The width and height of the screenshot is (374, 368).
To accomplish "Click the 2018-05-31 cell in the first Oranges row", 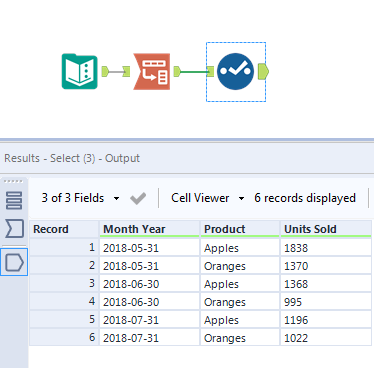I will tap(150, 266).
